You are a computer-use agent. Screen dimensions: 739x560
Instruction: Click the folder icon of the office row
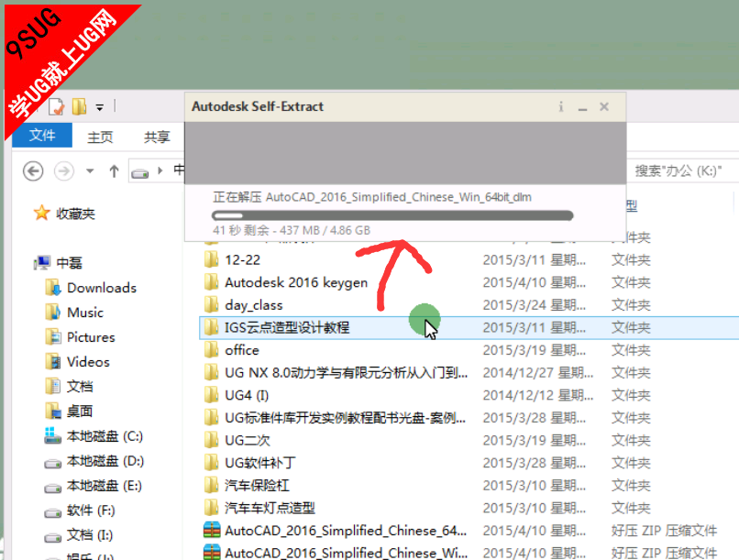[x=211, y=350]
